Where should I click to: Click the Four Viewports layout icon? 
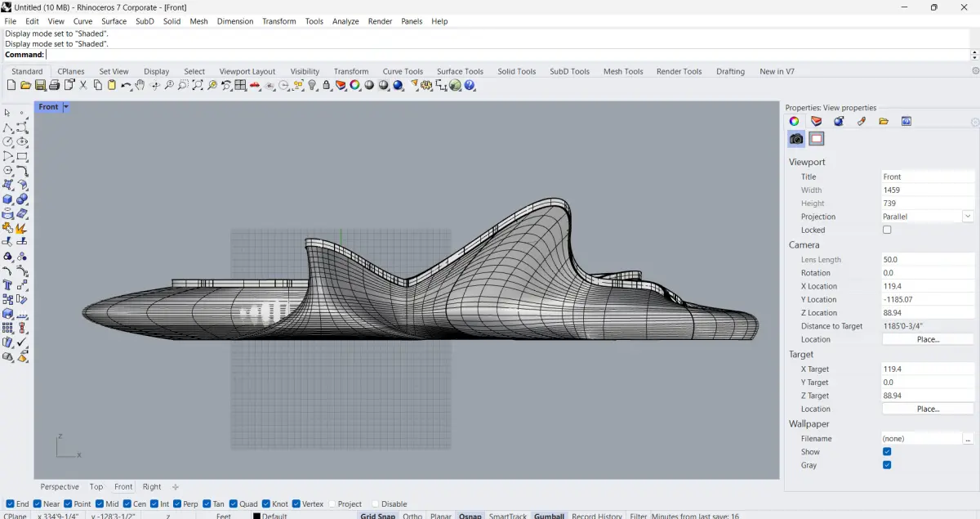(240, 85)
